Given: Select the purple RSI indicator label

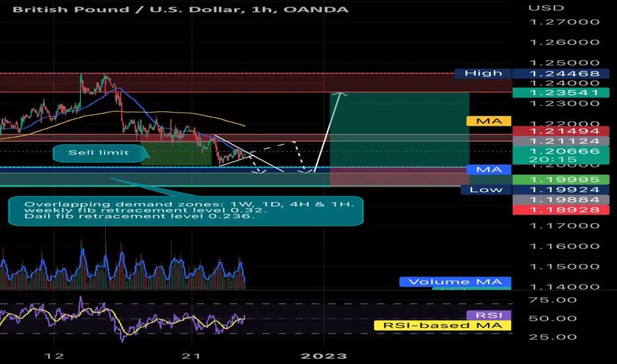Looking at the screenshot, I should pyautogui.click(x=489, y=315).
